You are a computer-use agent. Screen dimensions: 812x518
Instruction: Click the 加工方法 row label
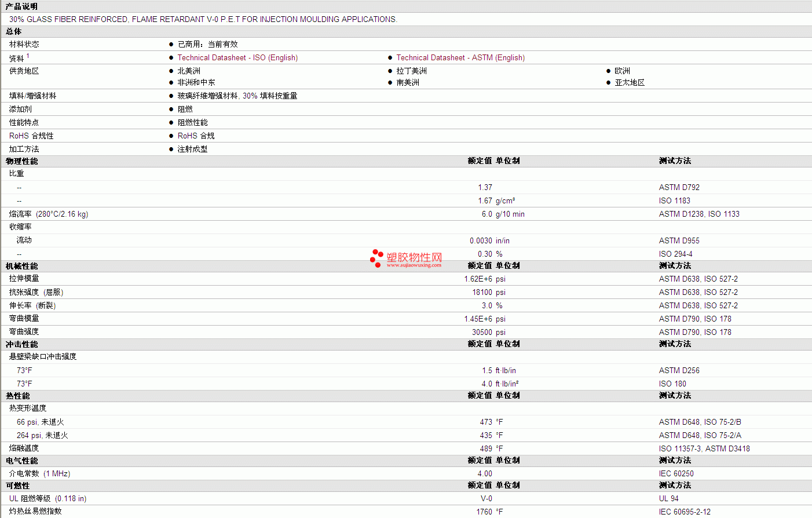24,149
